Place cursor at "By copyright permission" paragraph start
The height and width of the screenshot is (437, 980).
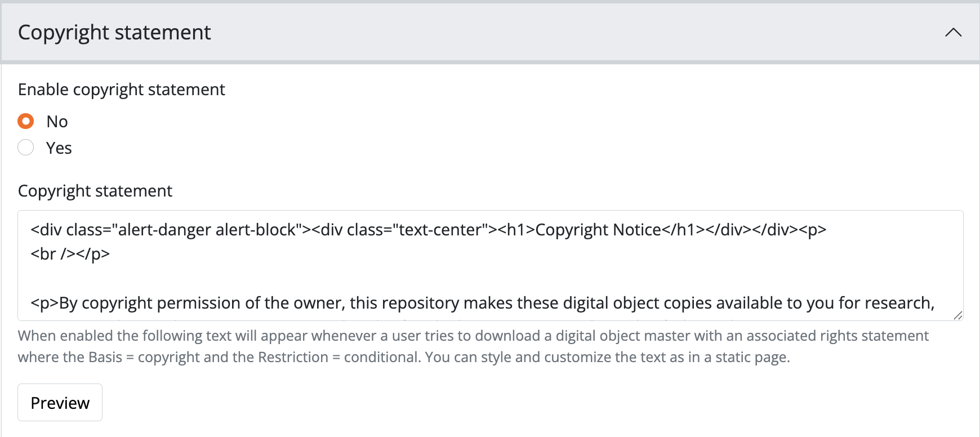[60, 303]
